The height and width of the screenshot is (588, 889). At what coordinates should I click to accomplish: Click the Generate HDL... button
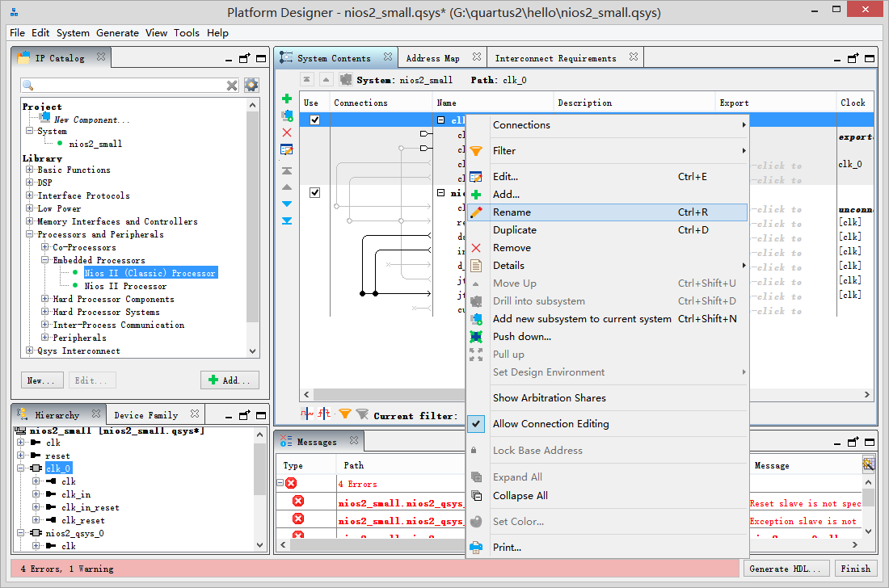(x=786, y=569)
